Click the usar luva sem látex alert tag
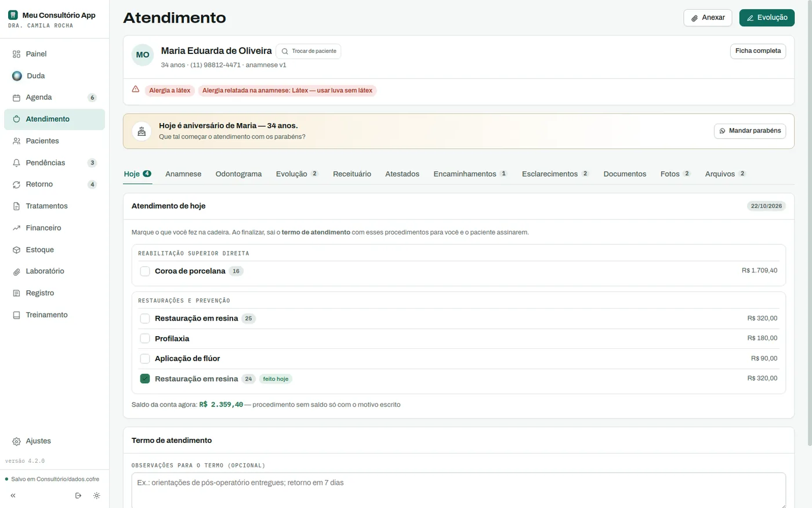This screenshot has height=508, width=812. [x=287, y=91]
